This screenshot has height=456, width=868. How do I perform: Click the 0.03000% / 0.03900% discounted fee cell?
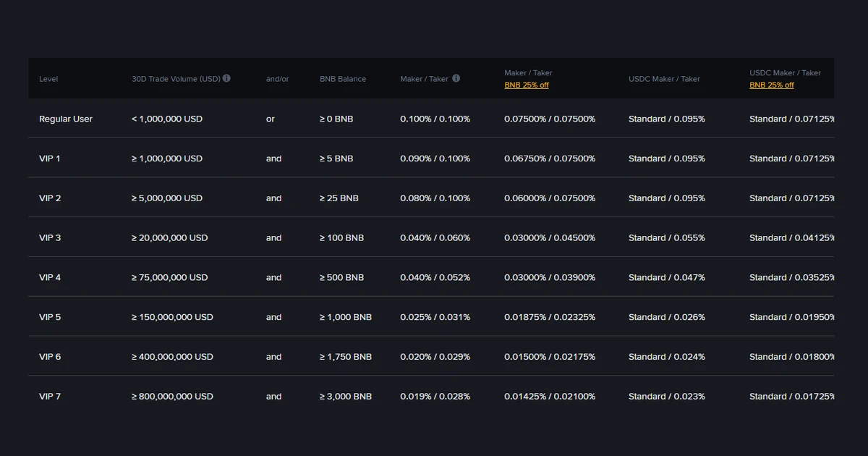coord(550,278)
